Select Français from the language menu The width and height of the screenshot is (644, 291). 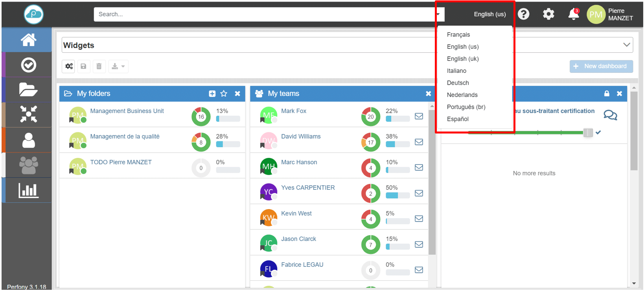click(x=458, y=35)
